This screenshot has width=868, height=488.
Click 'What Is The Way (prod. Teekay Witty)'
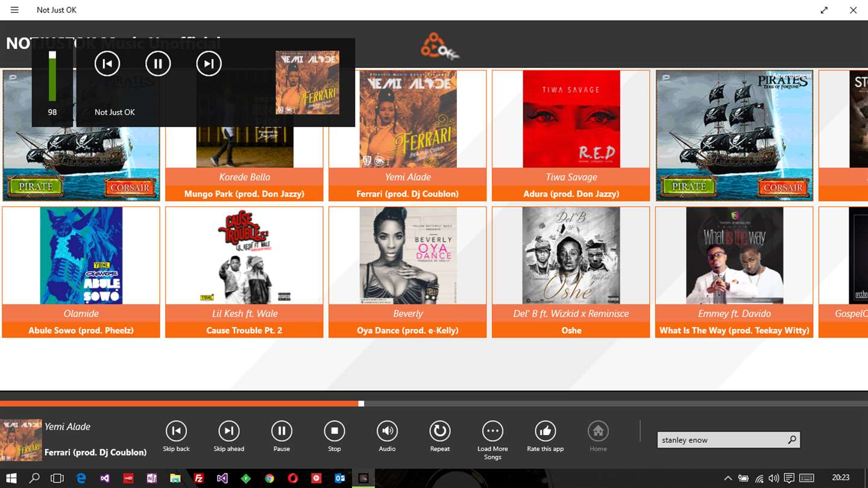734,330
